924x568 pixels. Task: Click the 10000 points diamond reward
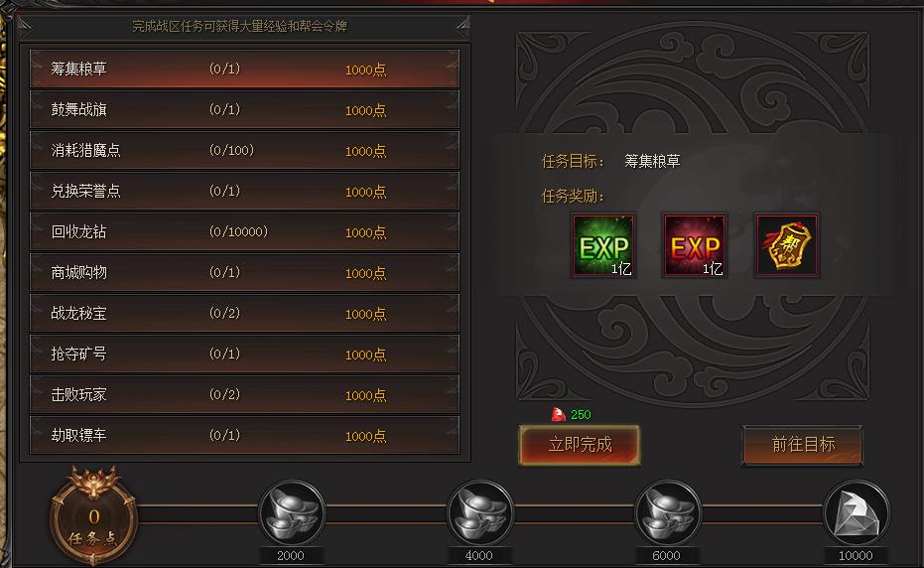[x=857, y=512]
